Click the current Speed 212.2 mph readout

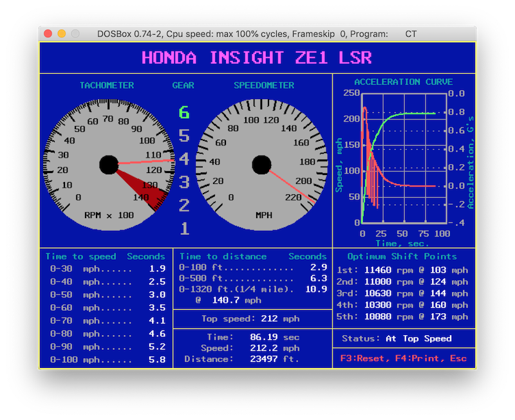tap(250, 348)
